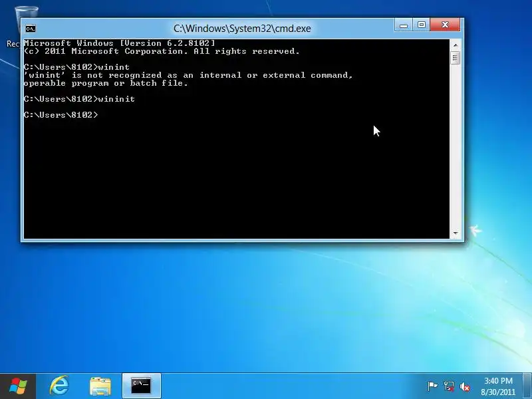The width and height of the screenshot is (532, 399).
Task: Launch Internet Explorer from taskbar
Action: 59,386
